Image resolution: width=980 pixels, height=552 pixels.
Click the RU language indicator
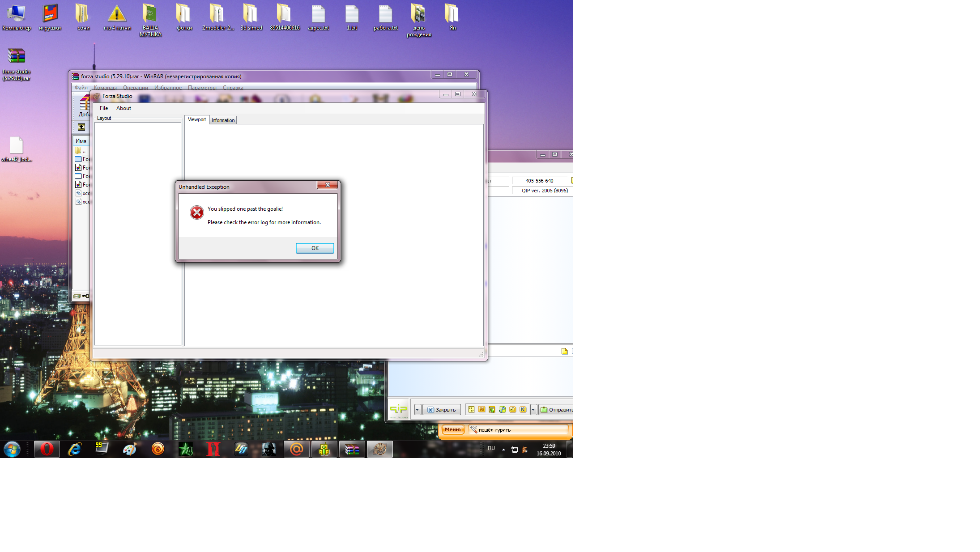[491, 448]
